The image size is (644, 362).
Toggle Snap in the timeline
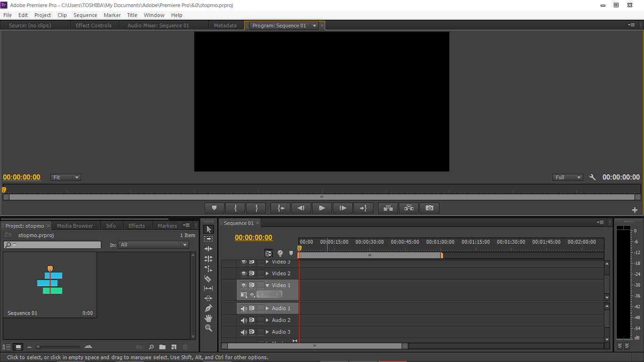pos(269,253)
